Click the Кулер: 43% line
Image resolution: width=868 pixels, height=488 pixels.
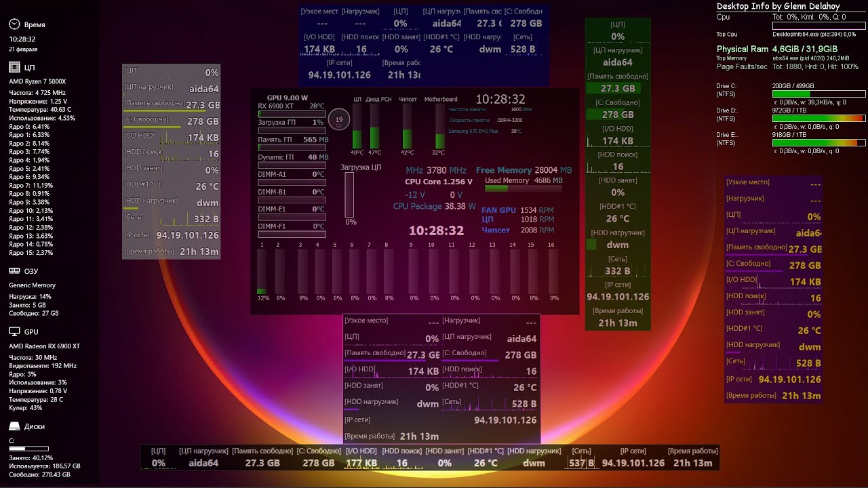(26, 408)
